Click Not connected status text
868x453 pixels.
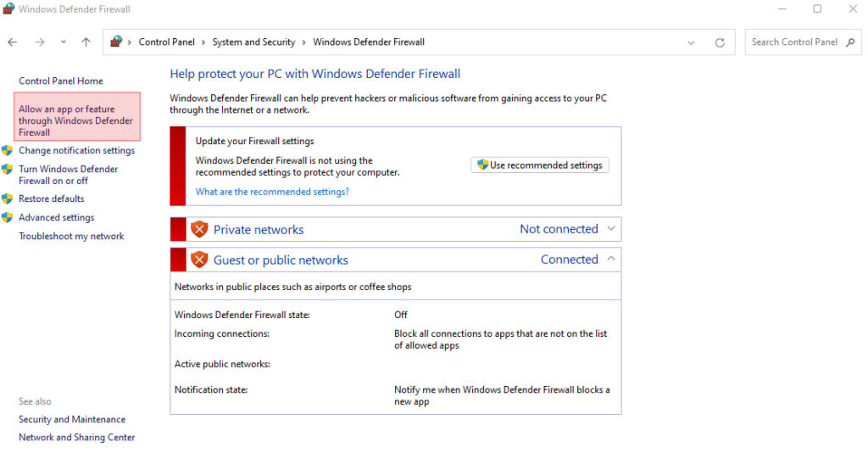pos(559,229)
